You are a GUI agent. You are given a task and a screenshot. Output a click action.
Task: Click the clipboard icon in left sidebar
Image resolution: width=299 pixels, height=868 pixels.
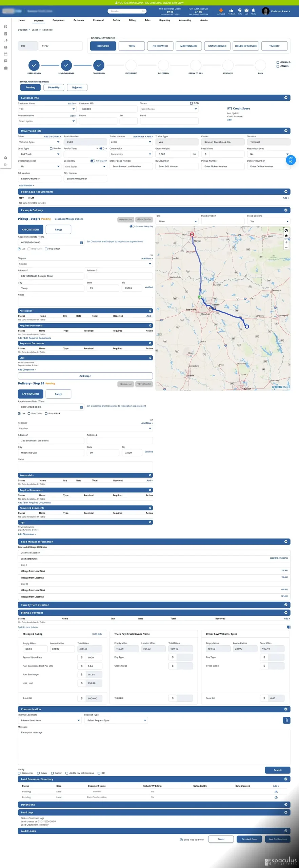pos(5,34)
